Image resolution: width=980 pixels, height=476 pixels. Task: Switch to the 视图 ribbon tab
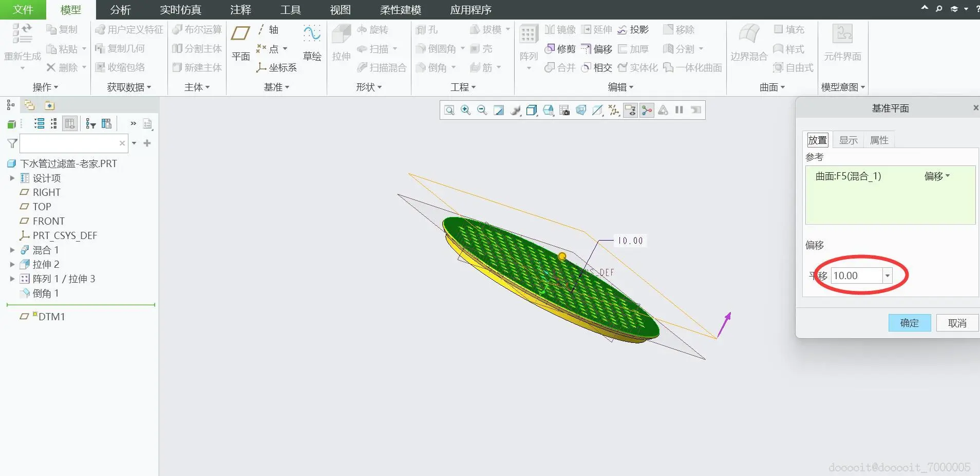point(340,10)
